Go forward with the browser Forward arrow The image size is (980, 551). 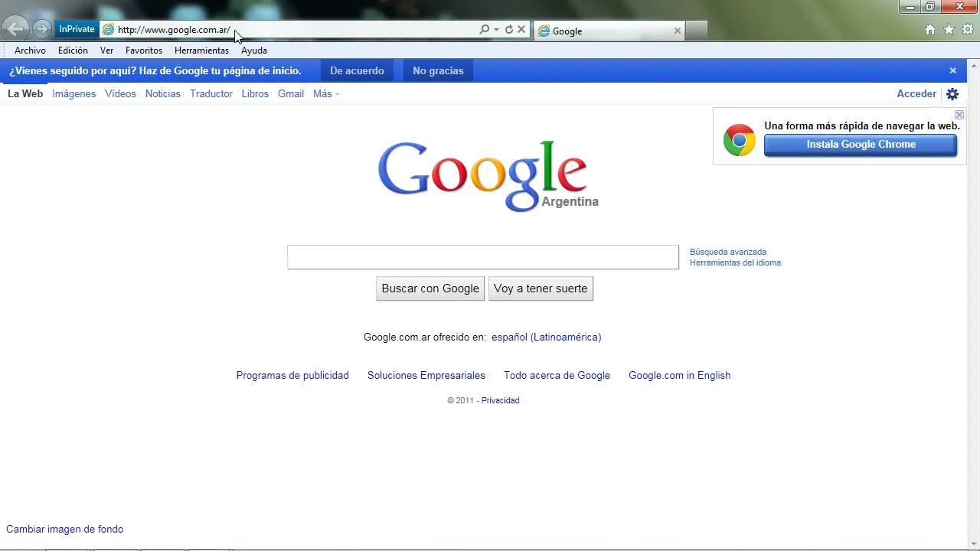click(x=42, y=30)
